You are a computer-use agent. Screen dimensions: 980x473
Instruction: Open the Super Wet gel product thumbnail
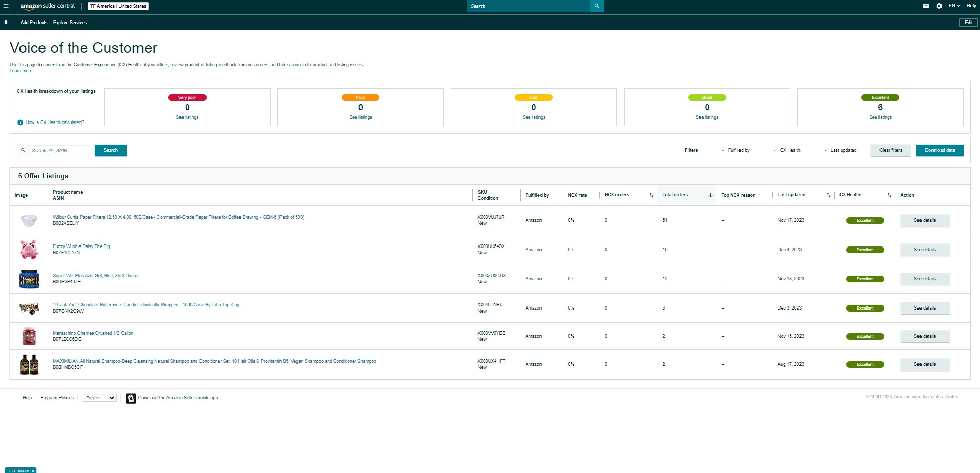[29, 279]
